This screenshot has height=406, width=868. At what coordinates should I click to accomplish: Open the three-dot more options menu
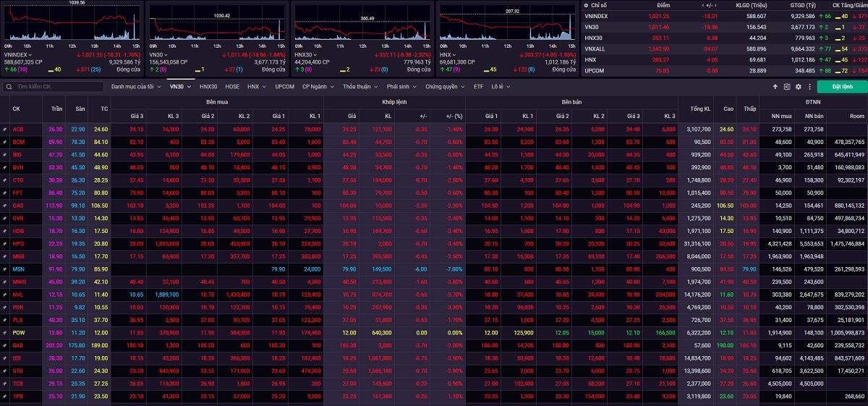[x=809, y=87]
